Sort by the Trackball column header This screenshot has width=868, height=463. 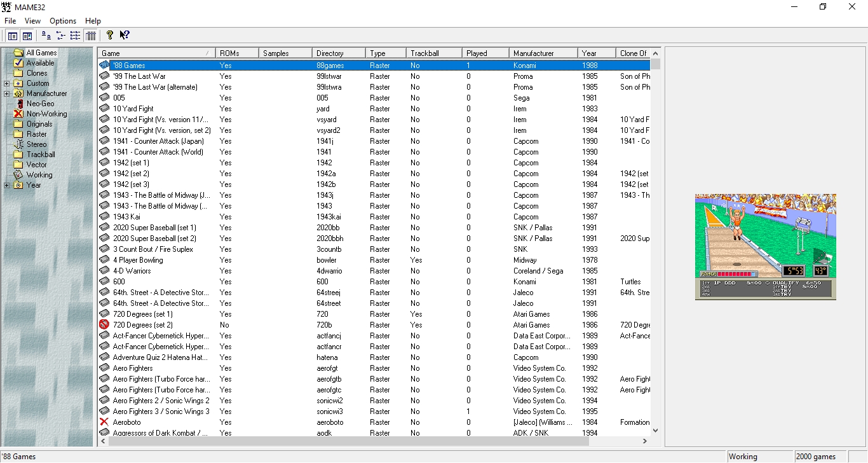click(434, 53)
